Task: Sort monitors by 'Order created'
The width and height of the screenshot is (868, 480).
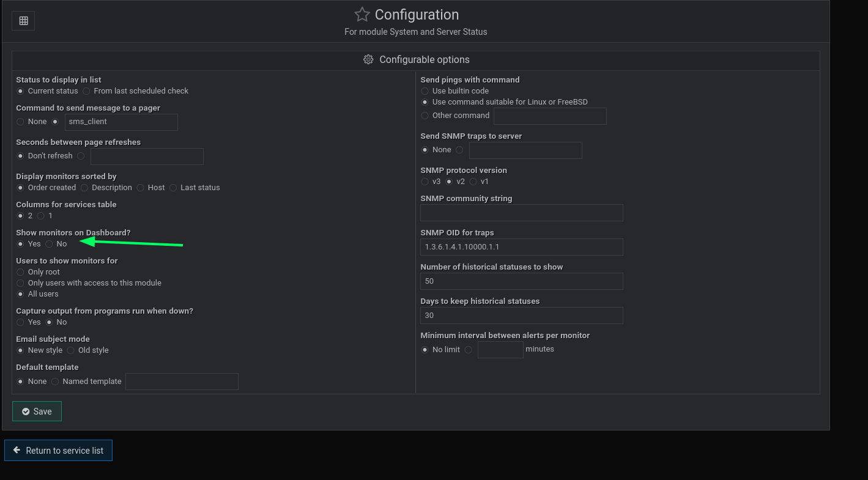Action: click(20, 188)
